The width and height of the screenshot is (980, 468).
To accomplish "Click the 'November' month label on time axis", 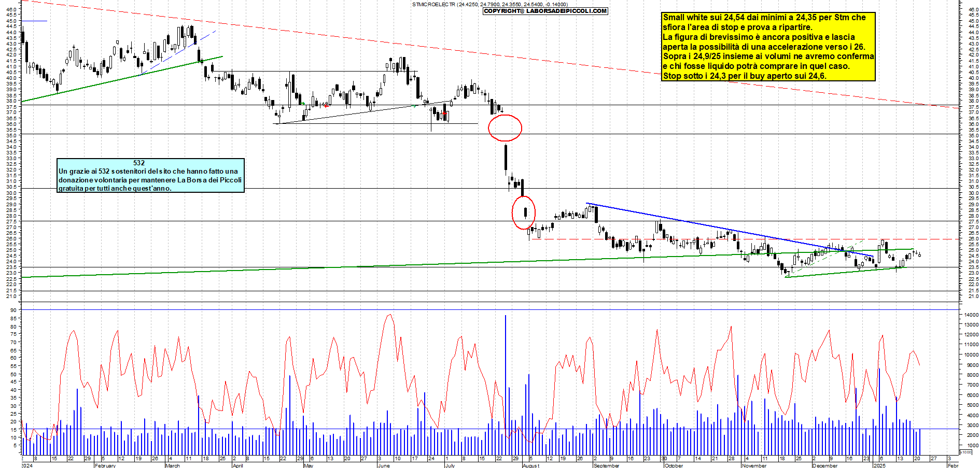I will click(754, 465).
